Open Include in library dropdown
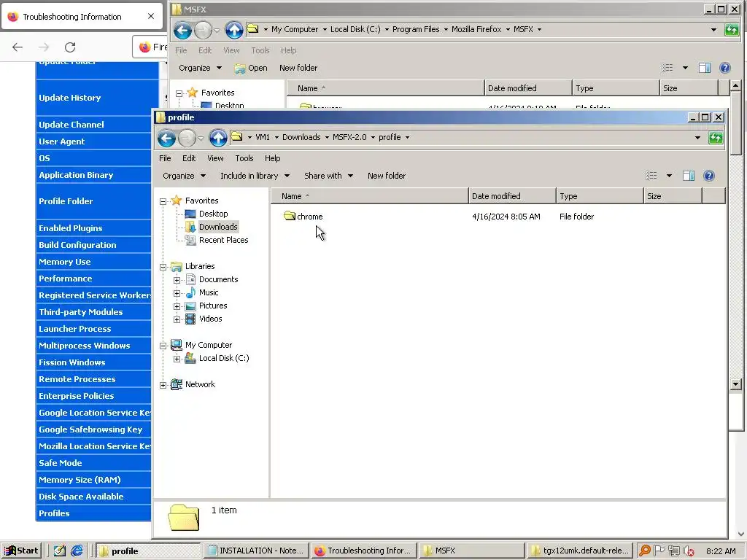747x560 pixels. 255,176
